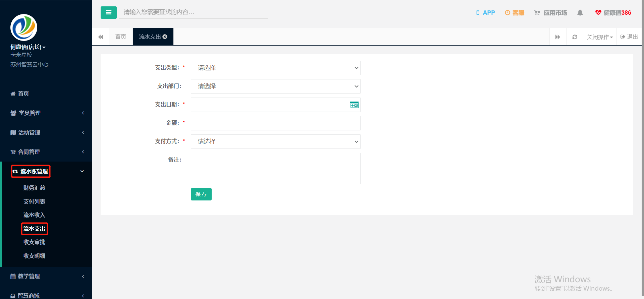
Task: Collapse the 流水账管理 sidebar menu
Action: (46, 171)
